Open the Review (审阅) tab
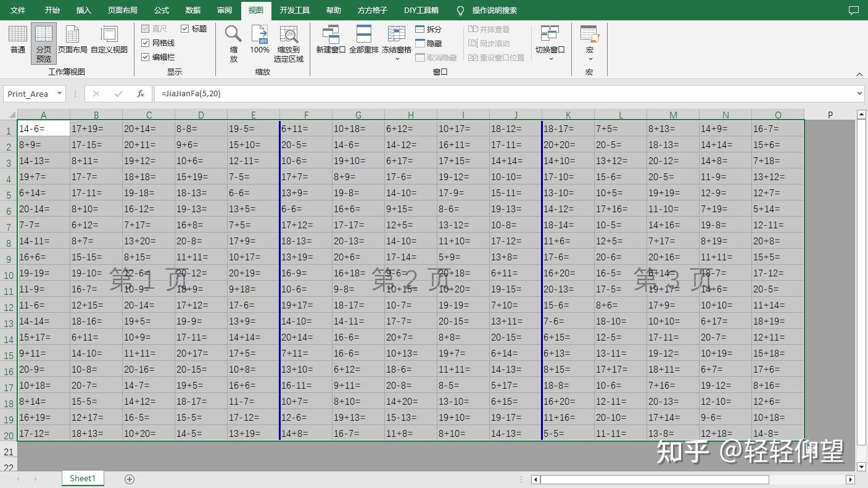This screenshot has width=868, height=488. point(225,10)
